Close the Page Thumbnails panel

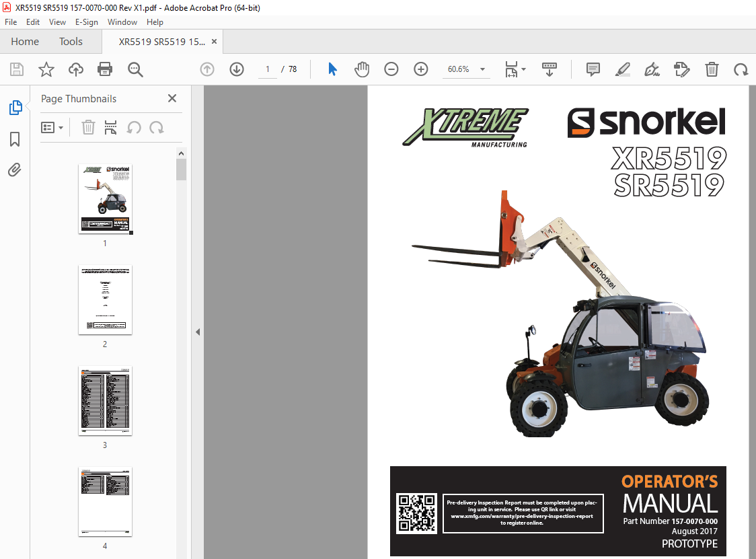pyautogui.click(x=172, y=98)
